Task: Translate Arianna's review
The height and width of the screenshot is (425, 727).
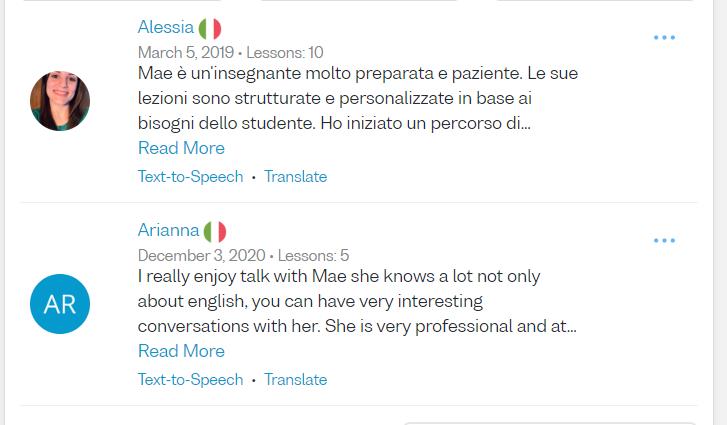Action: [295, 380]
